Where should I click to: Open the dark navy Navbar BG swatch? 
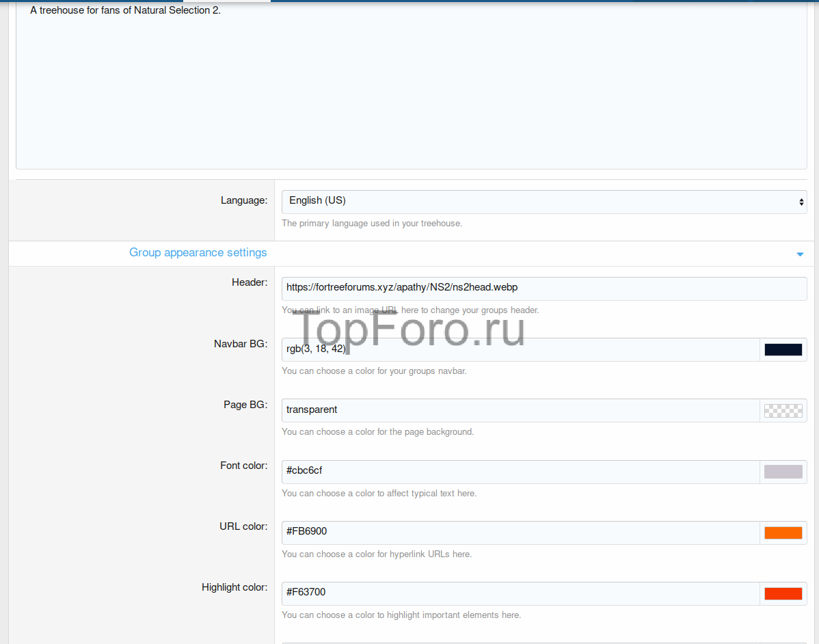(783, 349)
